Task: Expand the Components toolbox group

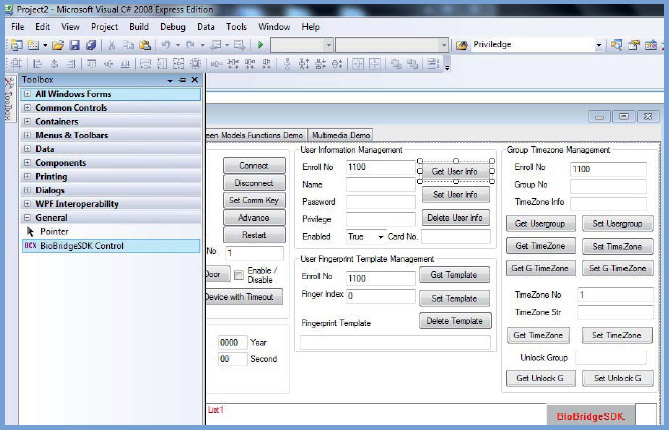Action: [x=27, y=163]
